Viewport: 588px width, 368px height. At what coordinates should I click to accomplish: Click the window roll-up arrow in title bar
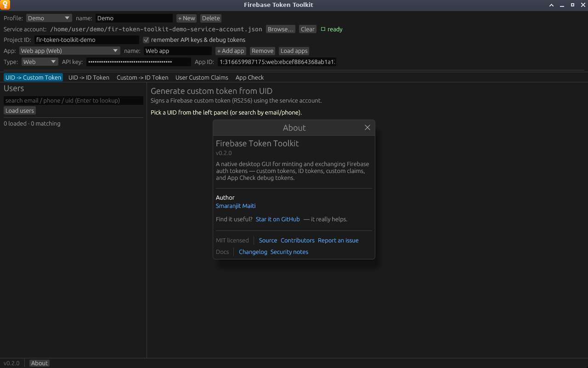tap(551, 5)
